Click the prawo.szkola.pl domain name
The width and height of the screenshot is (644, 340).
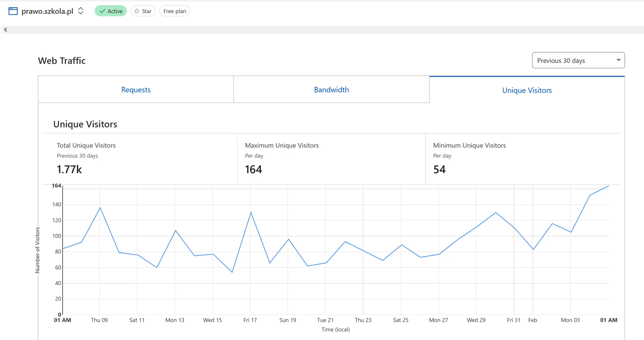pyautogui.click(x=47, y=11)
